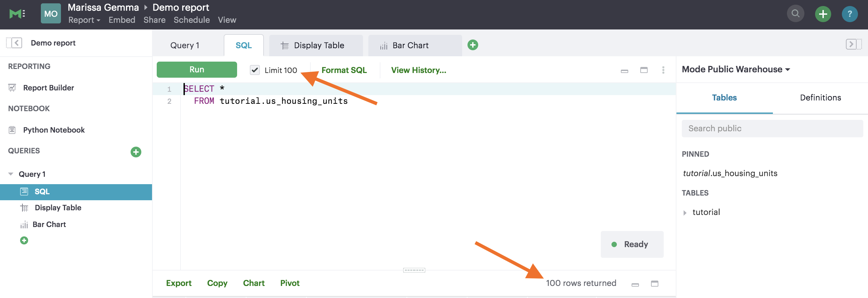Select Bar Chart in sidebar
The image size is (868, 298).
pos(49,225)
